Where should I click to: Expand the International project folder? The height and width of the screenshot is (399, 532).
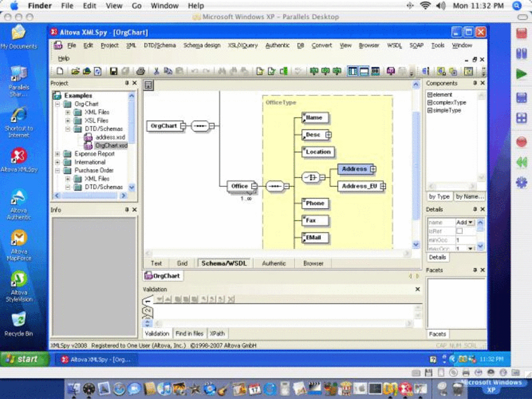pos(57,162)
